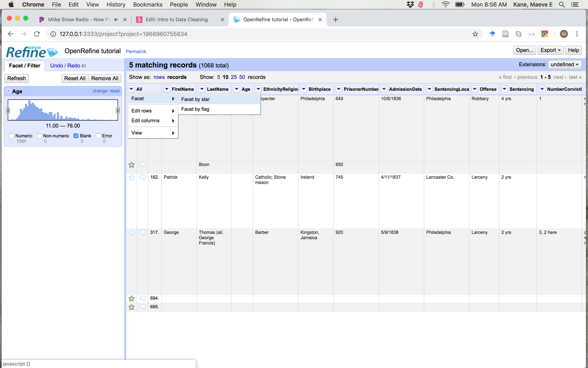Reload the page in Chrome
588x368 pixels.
click(x=37, y=34)
